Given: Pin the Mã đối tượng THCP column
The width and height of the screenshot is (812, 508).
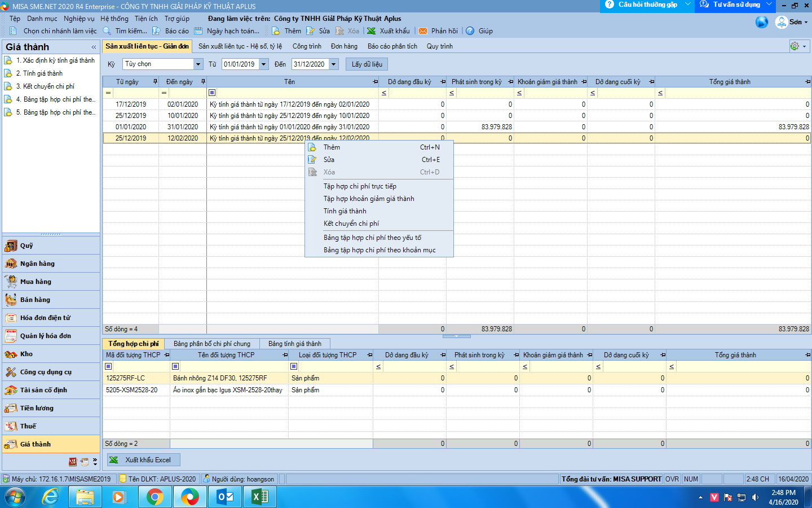Looking at the screenshot, I should pyautogui.click(x=166, y=355).
